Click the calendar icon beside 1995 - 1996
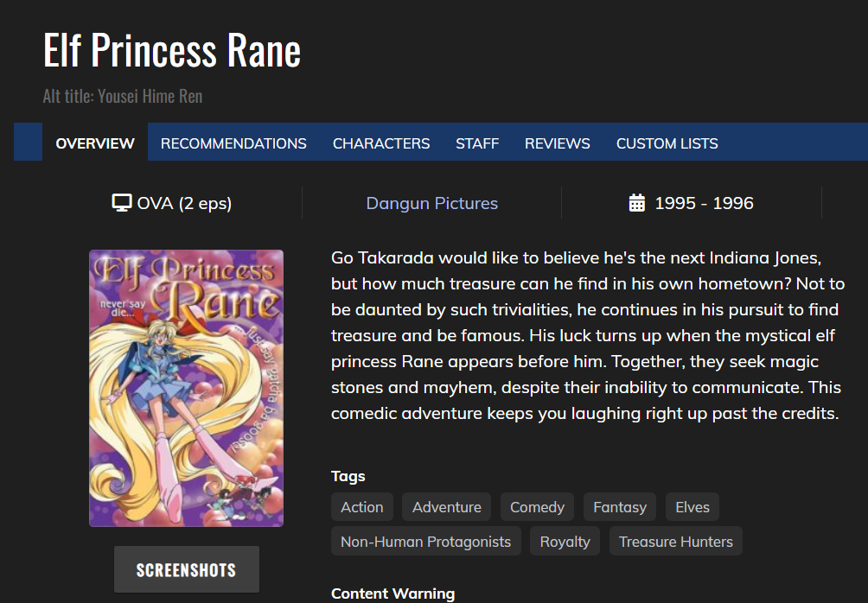Viewport: 868px width, 603px height. [x=637, y=203]
